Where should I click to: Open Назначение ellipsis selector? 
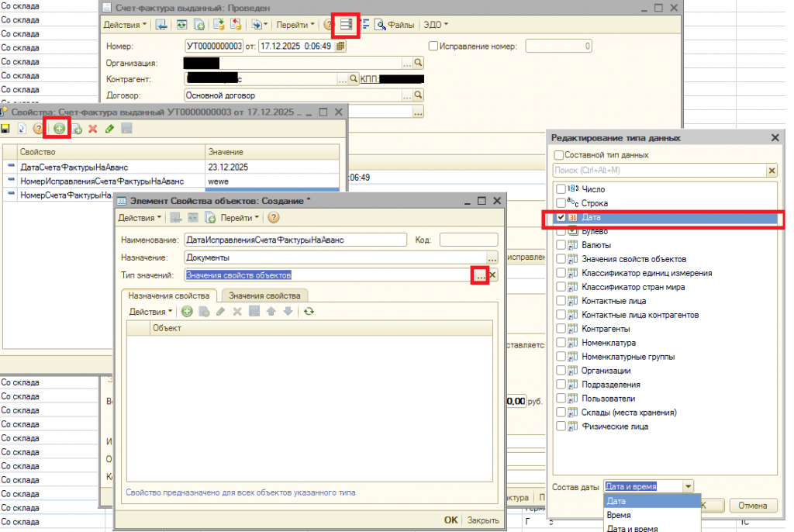coord(492,258)
